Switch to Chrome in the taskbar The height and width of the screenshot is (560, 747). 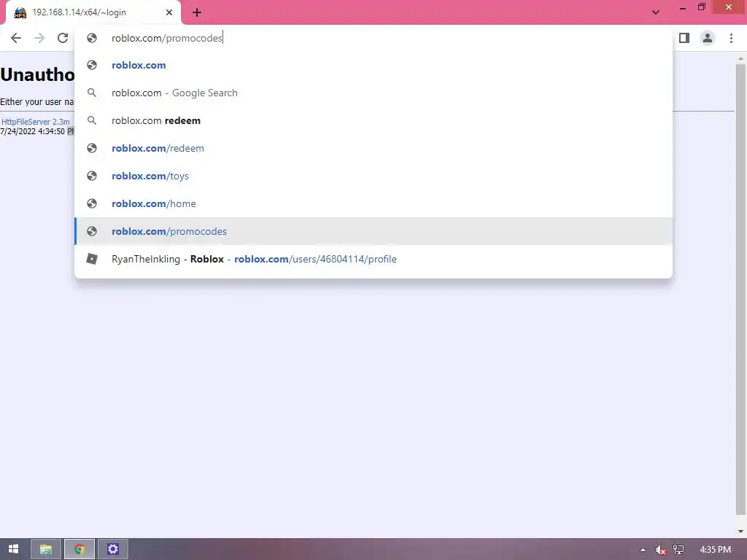[x=80, y=549]
